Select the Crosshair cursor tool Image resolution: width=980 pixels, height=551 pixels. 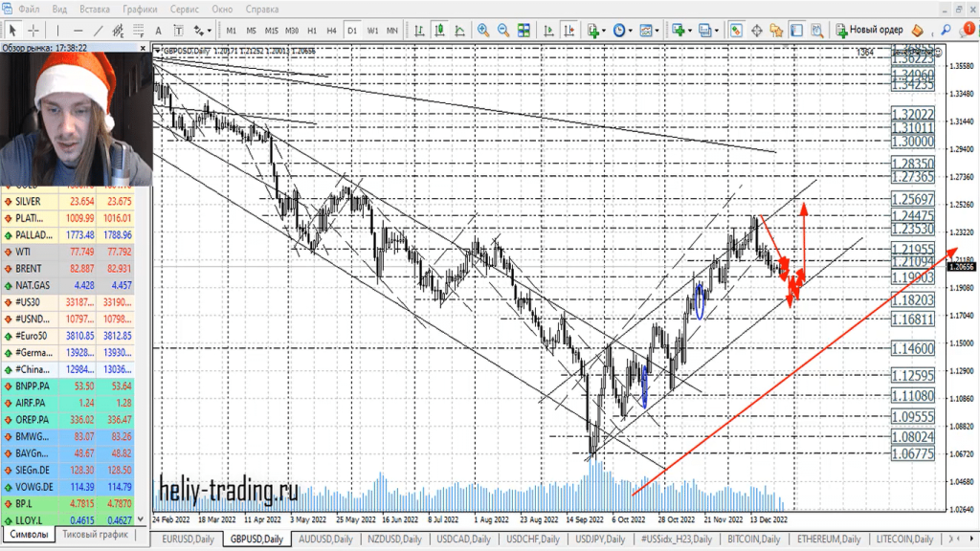click(33, 30)
